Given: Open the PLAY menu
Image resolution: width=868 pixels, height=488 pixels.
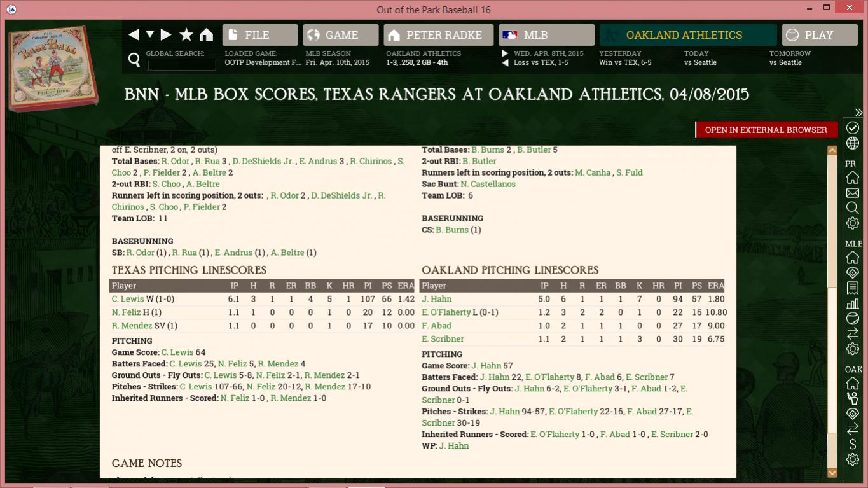Looking at the screenshot, I should tap(820, 35).
